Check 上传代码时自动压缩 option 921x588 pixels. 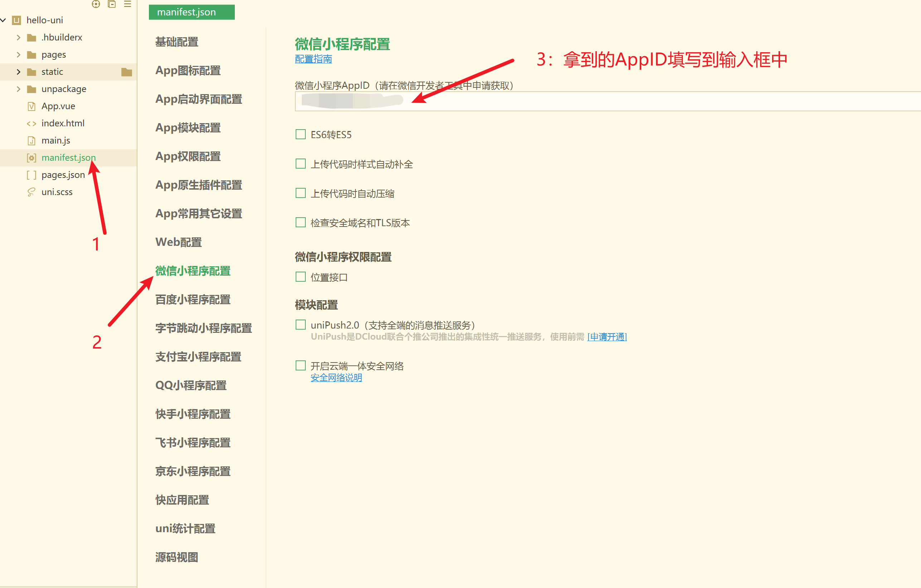click(301, 193)
